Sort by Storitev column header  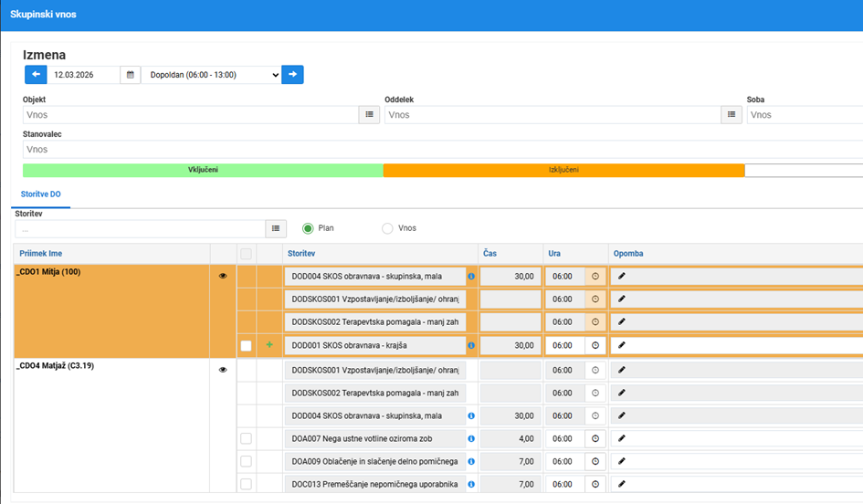[x=301, y=254]
